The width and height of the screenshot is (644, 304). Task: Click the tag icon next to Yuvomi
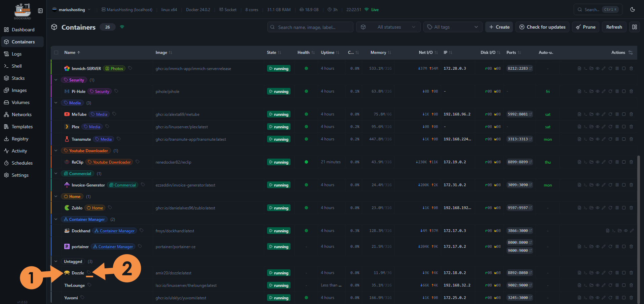click(x=82, y=297)
